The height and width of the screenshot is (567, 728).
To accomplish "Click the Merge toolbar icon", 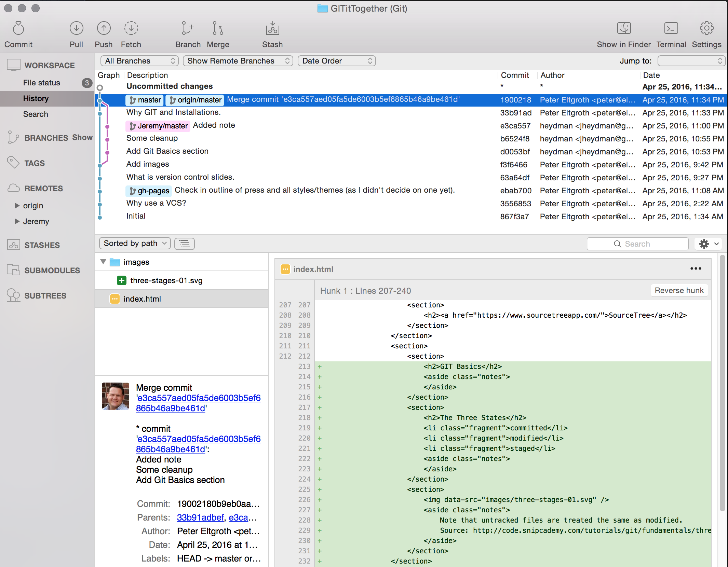I will [218, 29].
